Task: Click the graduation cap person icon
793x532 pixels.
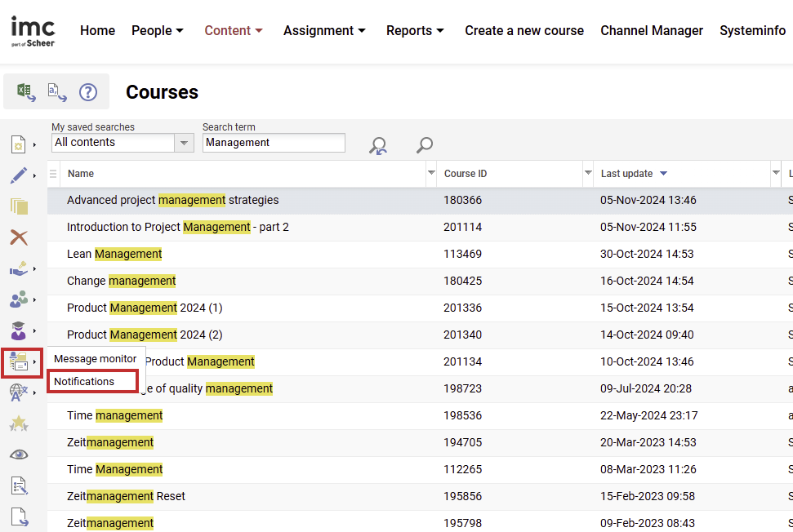Action: click(x=19, y=330)
